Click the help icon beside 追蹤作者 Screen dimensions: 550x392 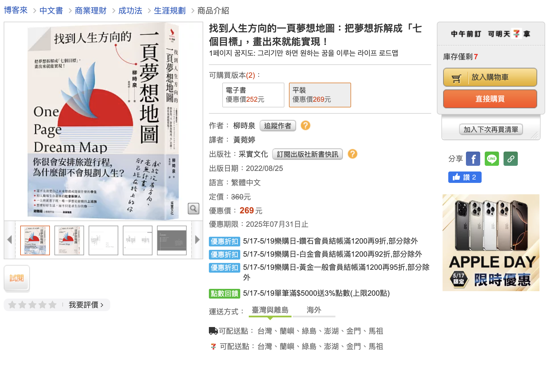coord(305,125)
